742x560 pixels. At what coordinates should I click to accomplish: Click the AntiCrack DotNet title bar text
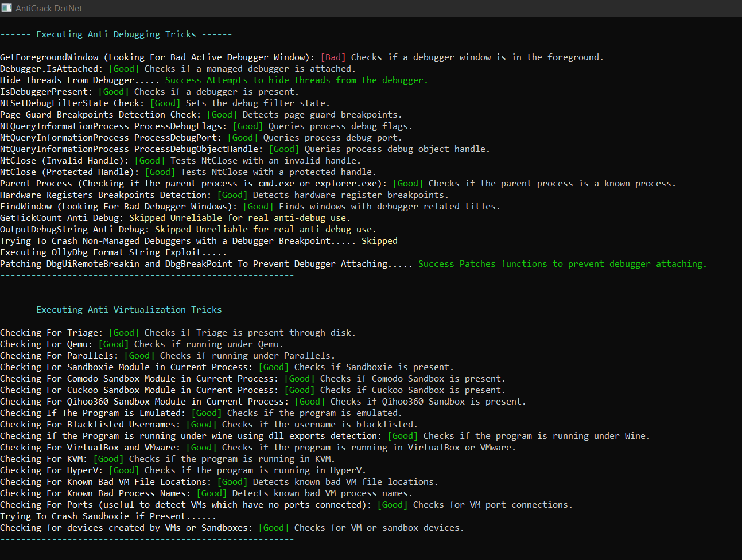(x=49, y=9)
